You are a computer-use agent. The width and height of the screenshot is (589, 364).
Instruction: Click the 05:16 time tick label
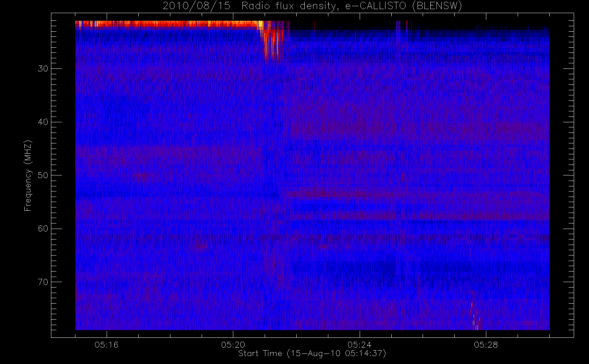point(106,345)
